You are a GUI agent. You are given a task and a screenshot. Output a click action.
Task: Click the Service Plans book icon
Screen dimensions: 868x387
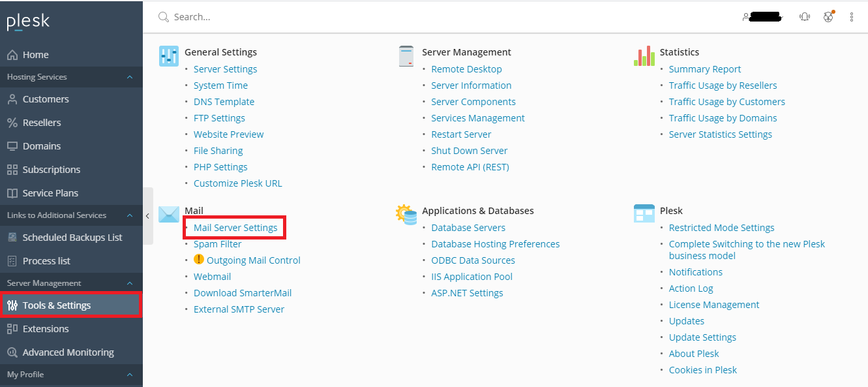[x=12, y=193]
